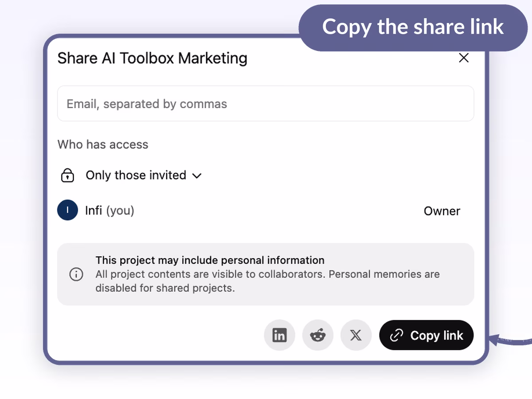
Task: Click the info icon in the notice
Action: pos(76,274)
